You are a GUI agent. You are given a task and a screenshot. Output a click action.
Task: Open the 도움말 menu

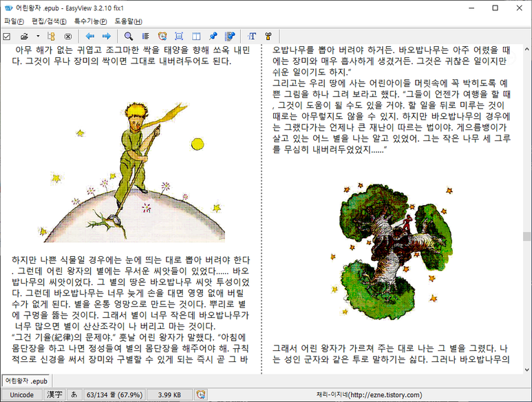(128, 21)
